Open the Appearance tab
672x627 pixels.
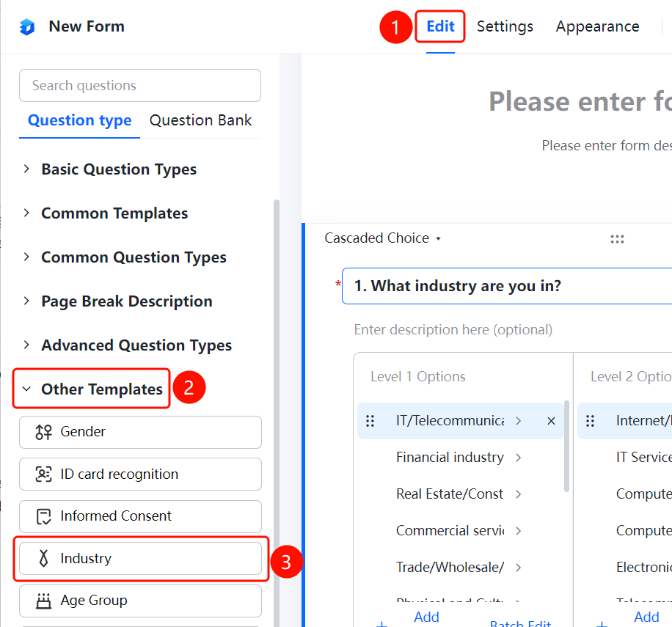point(597,26)
